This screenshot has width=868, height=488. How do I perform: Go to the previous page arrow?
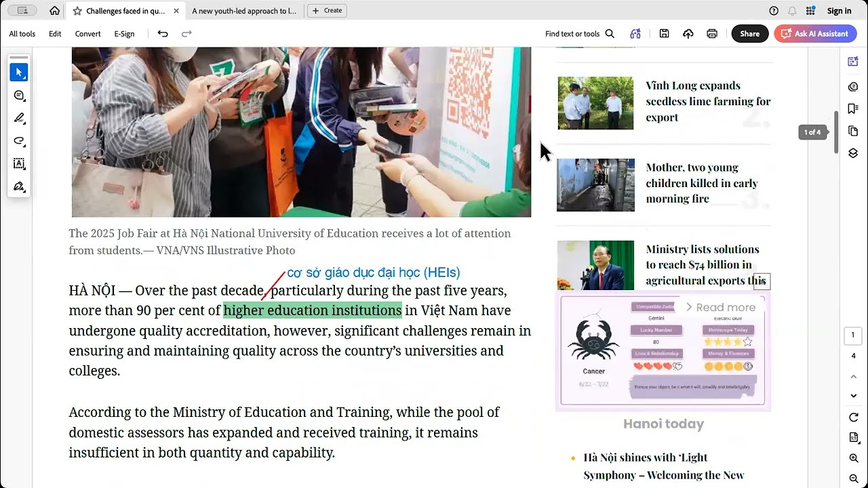[x=854, y=375]
